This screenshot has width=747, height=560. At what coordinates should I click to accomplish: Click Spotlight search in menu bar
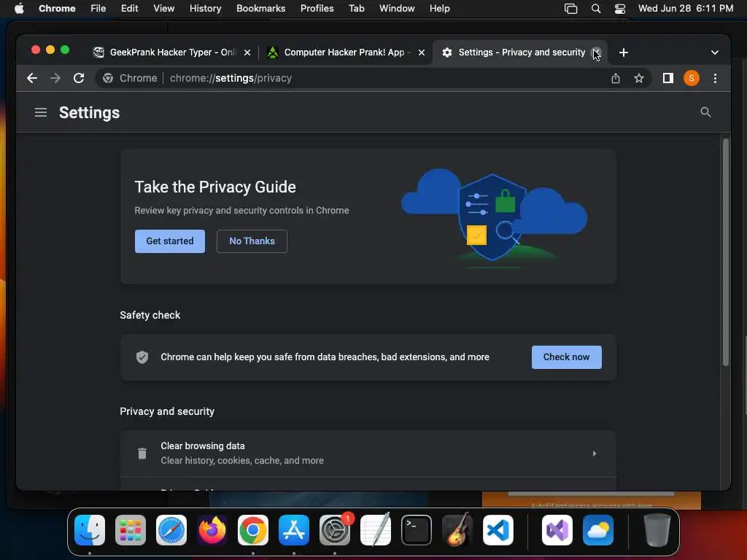[595, 9]
